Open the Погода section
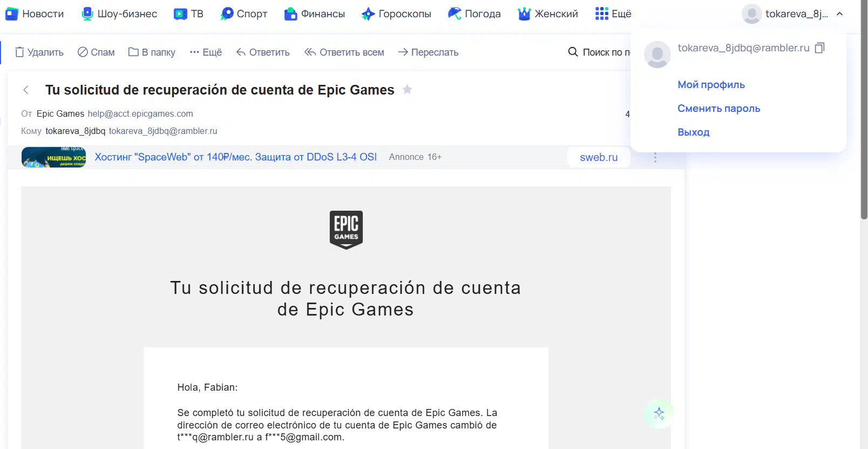The width and height of the screenshot is (868, 449). tap(474, 14)
